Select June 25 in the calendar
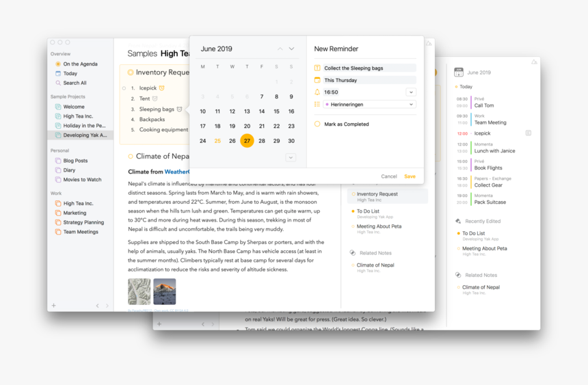The image size is (588, 385). coord(217,141)
